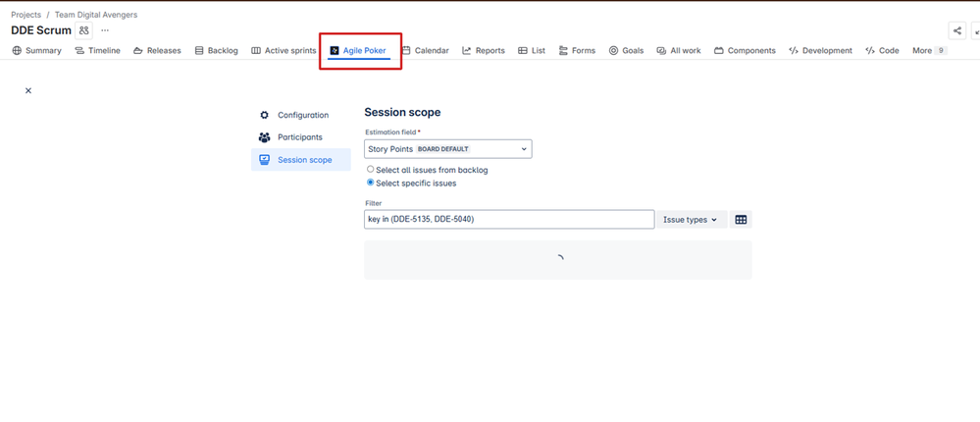Switch to the Timeline tab
Image resolution: width=980 pixels, height=422 pixels.
pos(97,51)
